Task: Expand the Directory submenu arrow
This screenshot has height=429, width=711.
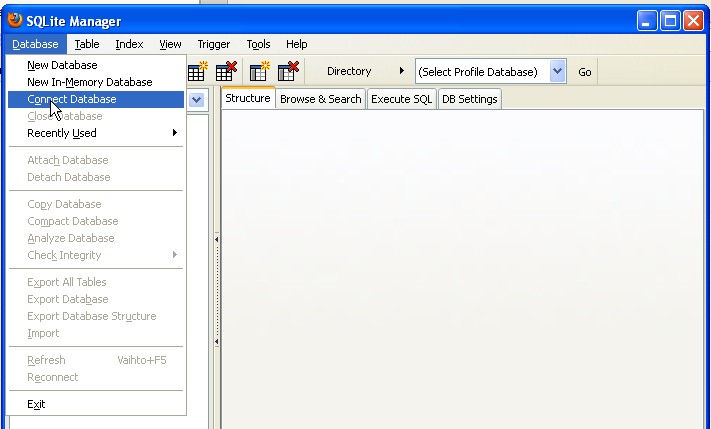Action: [401, 71]
